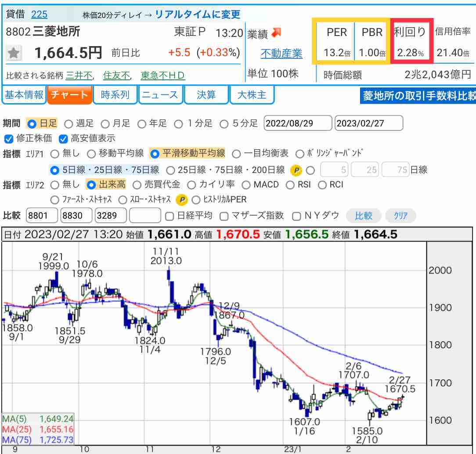Select ファースト・ストキャス indicator radio
This screenshot has width=476, height=454.
[x=54, y=200]
